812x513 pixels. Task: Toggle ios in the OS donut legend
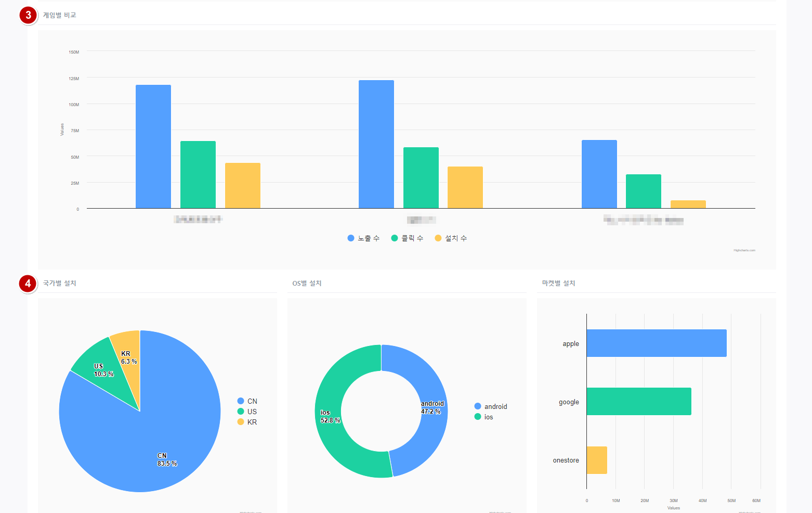484,417
